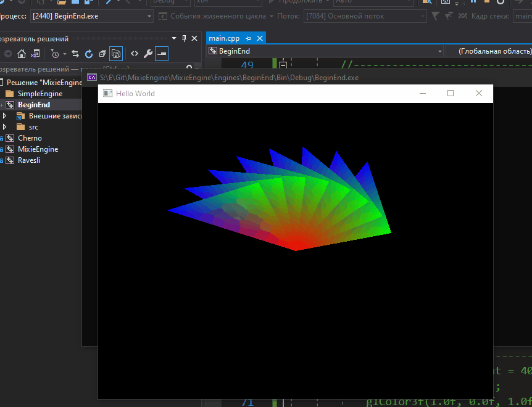
Task: Select the main.cpp editor tab
Action: 223,38
